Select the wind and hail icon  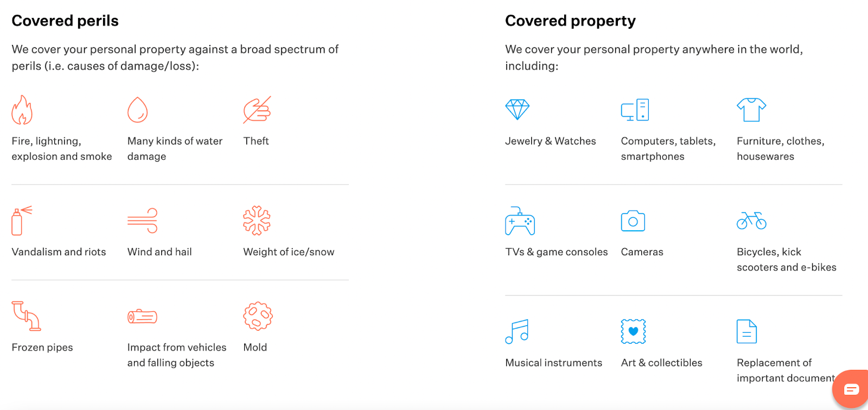142,219
